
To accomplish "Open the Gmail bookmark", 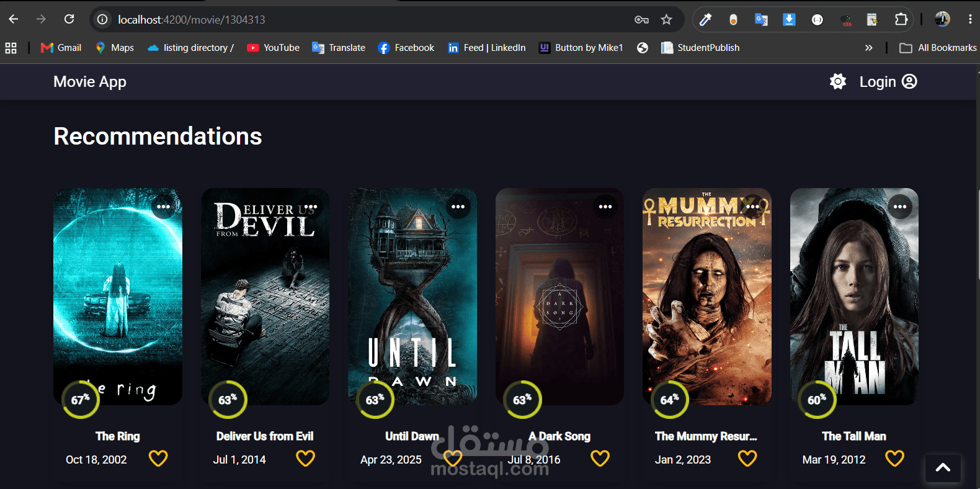I will (61, 48).
